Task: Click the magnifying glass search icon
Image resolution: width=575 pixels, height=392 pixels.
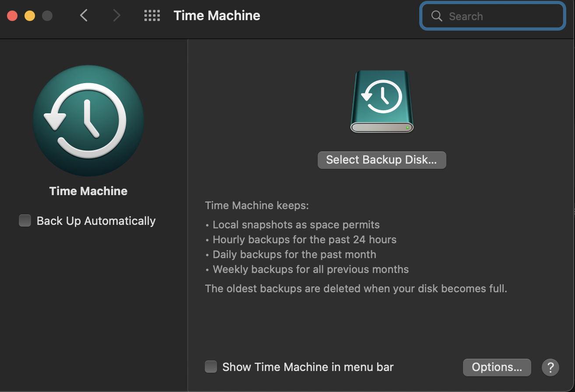Action: coord(436,16)
